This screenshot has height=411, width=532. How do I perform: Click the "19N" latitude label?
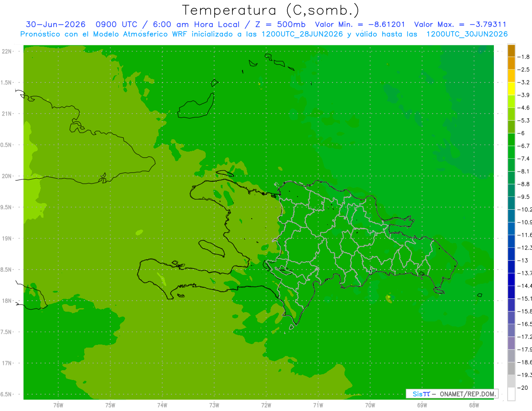(7, 239)
